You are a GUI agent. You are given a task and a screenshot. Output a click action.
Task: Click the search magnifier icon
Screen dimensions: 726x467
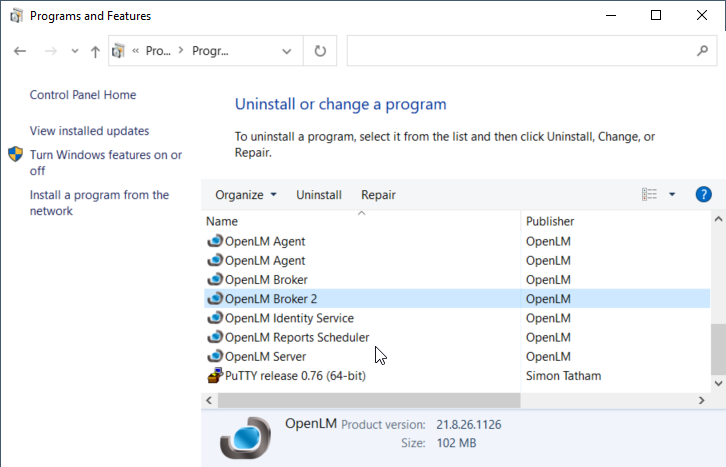pos(701,50)
